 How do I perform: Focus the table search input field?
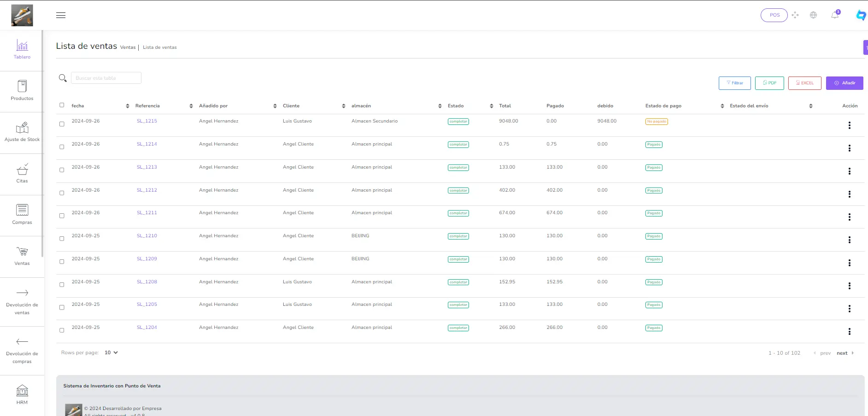[x=106, y=78]
